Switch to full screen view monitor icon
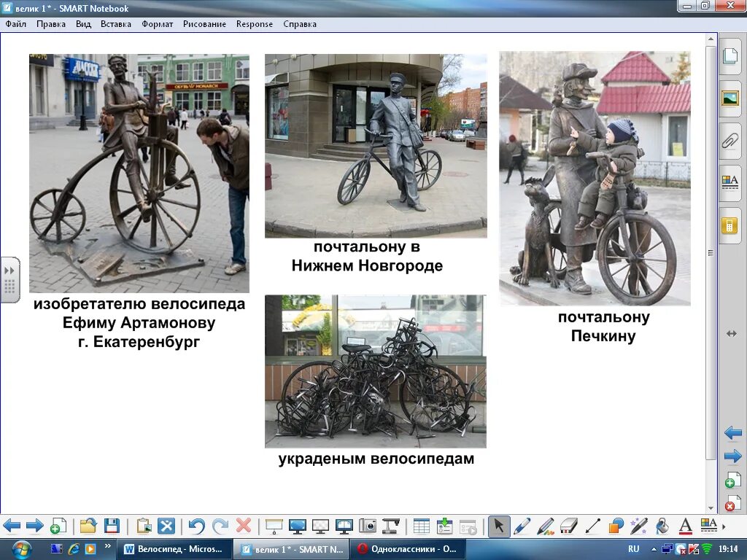This screenshot has height=560, width=747. (x=298, y=526)
